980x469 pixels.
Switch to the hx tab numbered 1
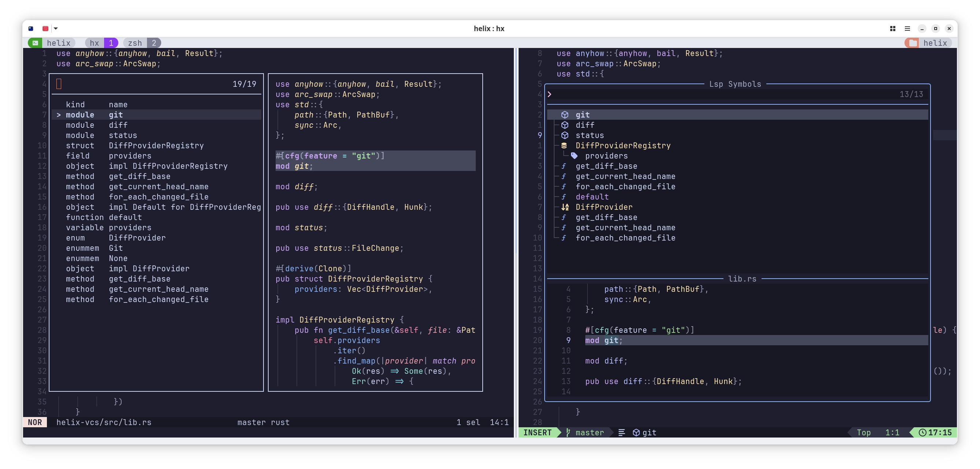(x=102, y=43)
